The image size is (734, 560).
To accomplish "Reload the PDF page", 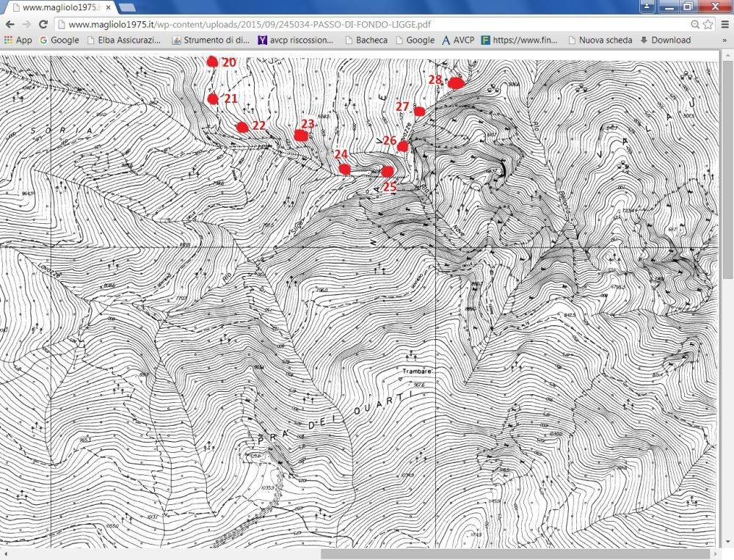I will pyautogui.click(x=43, y=24).
